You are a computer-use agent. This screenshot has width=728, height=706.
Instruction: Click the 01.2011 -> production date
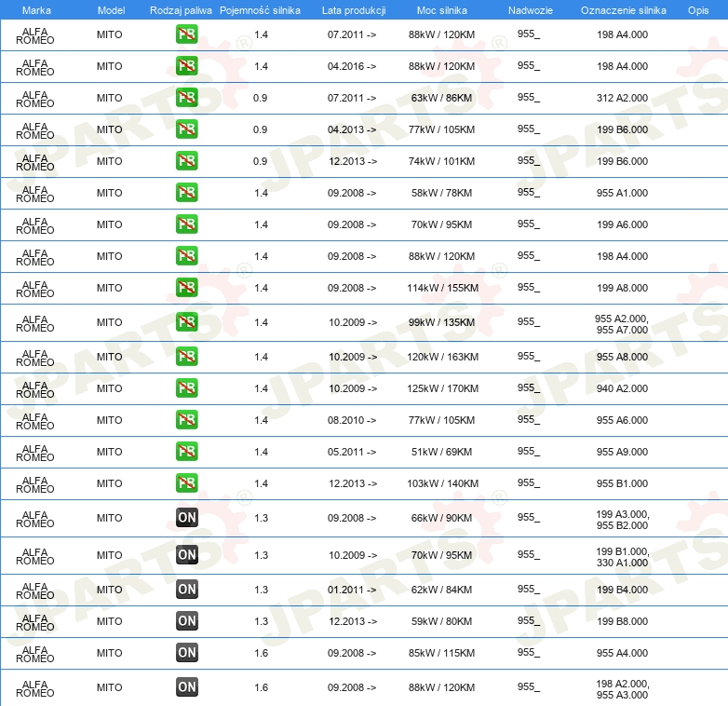point(352,590)
